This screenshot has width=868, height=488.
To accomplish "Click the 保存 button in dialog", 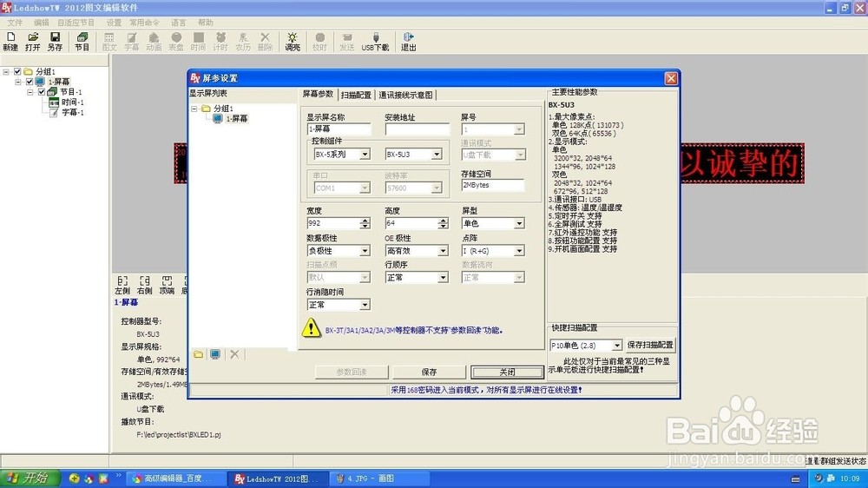I will click(x=429, y=373).
